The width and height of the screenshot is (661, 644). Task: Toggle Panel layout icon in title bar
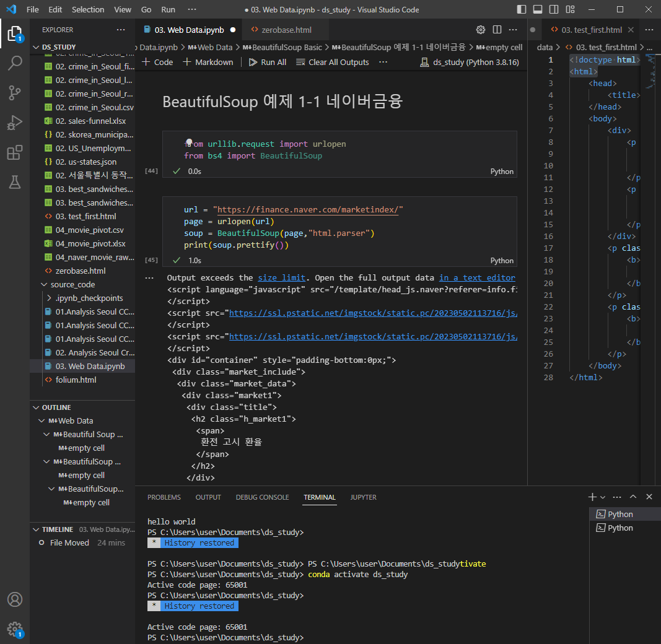tap(538, 9)
